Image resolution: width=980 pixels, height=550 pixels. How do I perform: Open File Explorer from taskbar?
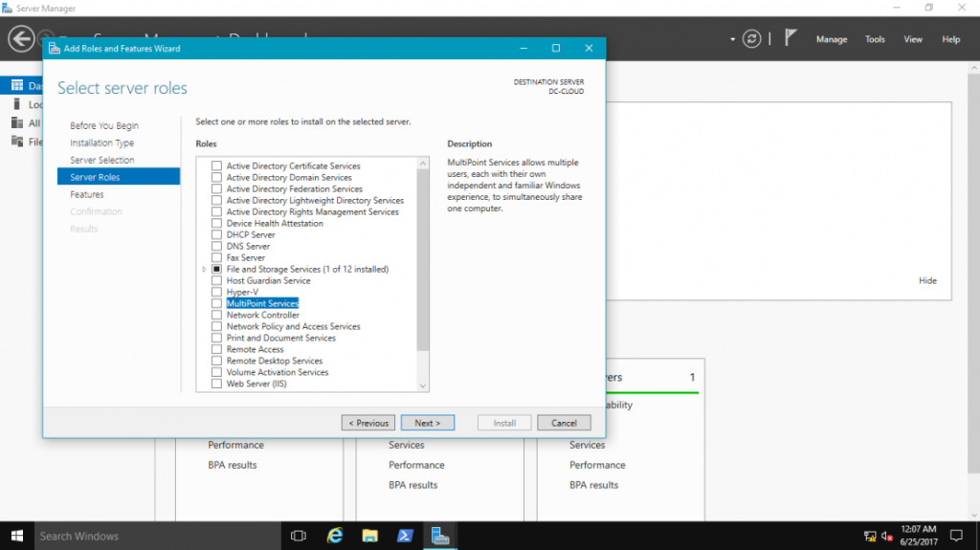370,536
